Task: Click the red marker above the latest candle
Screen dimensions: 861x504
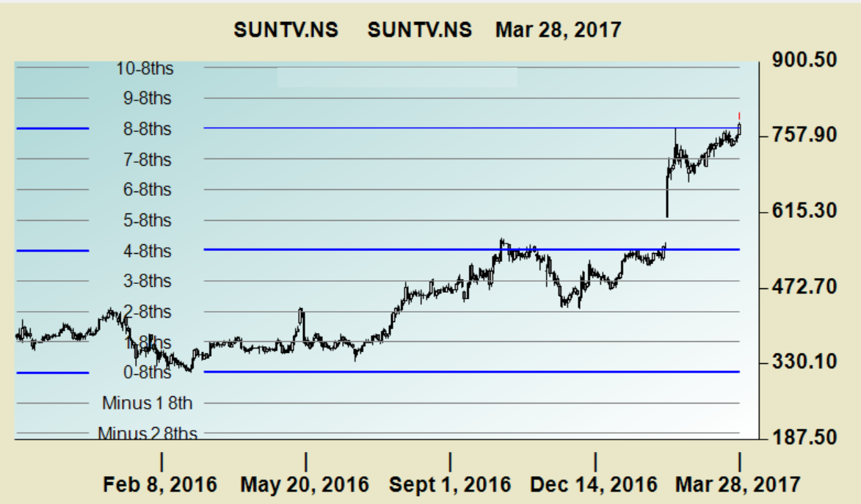Action: [x=739, y=116]
